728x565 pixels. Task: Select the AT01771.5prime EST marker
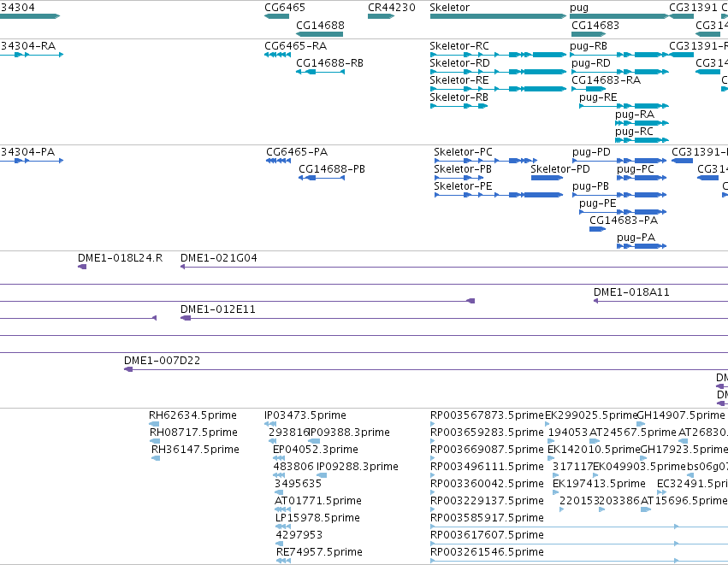point(283,509)
